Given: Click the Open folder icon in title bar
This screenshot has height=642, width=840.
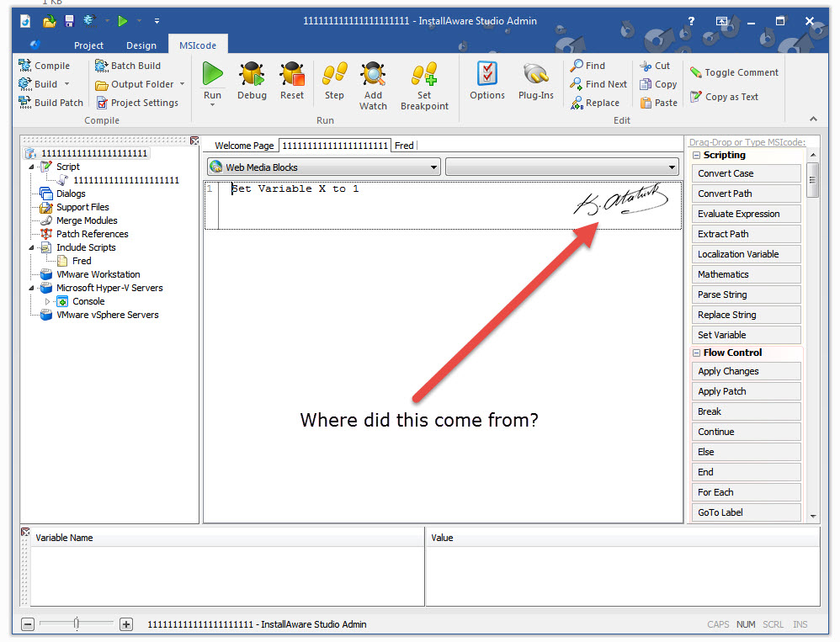Looking at the screenshot, I should (x=50, y=21).
